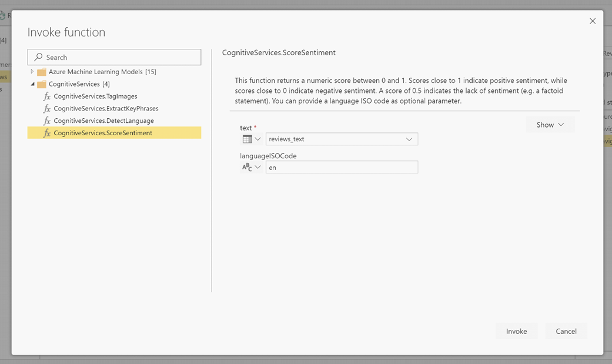The image size is (612, 364).
Task: Click the languageISOCode field containing en
Action: (x=342, y=167)
